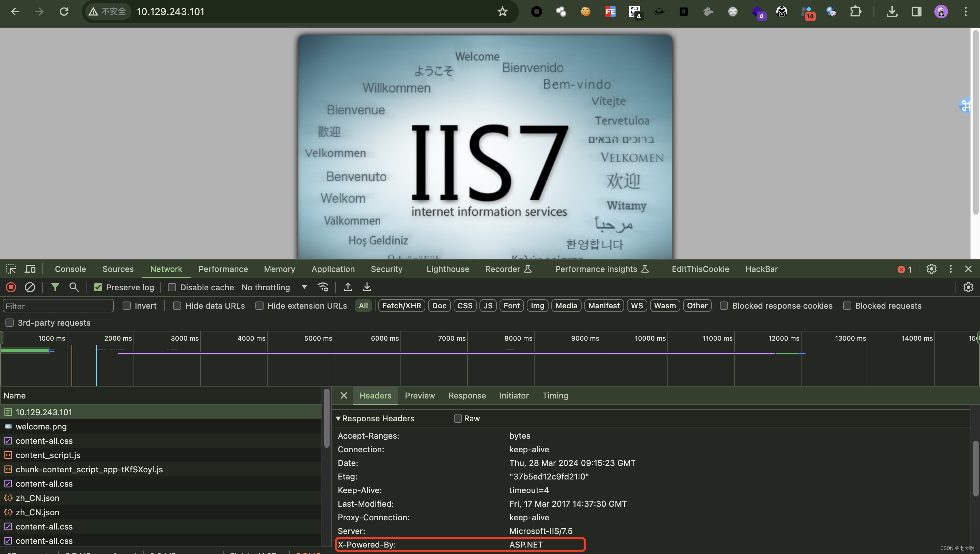Clear the network log

(30, 287)
